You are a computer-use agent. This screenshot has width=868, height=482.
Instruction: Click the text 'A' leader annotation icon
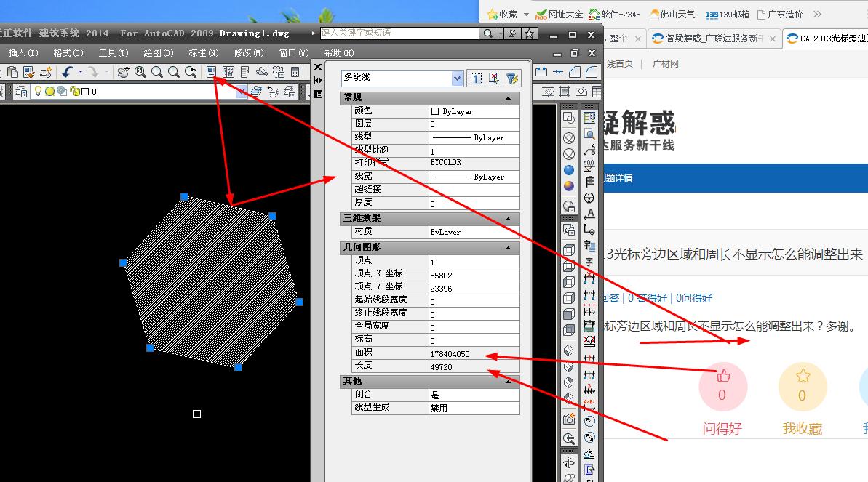coord(589,214)
